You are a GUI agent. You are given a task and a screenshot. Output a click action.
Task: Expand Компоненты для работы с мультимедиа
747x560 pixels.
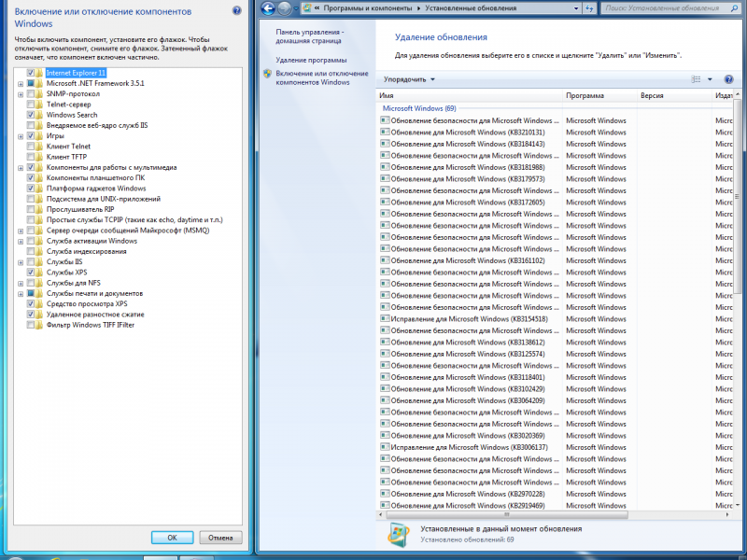(21, 168)
